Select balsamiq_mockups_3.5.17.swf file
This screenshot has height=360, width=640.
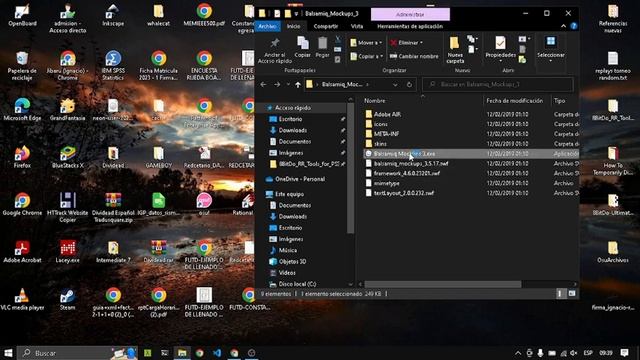tap(411, 163)
